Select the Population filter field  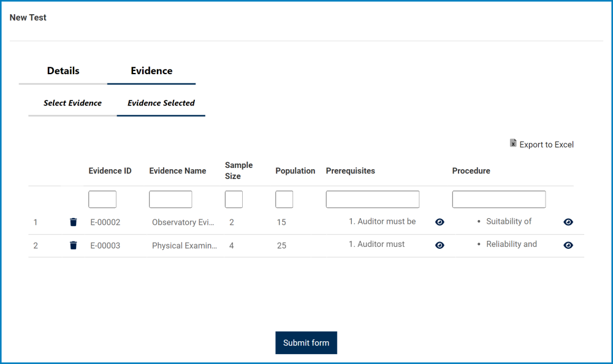coord(284,199)
